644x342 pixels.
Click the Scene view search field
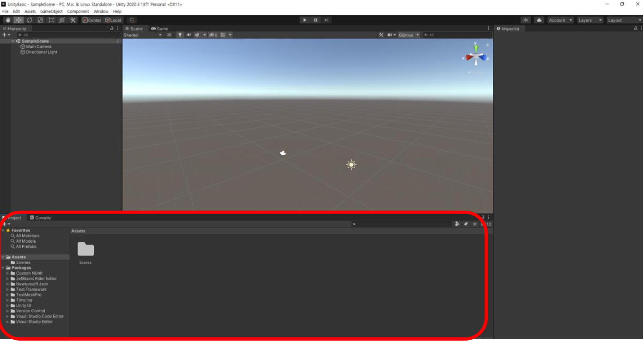457,35
